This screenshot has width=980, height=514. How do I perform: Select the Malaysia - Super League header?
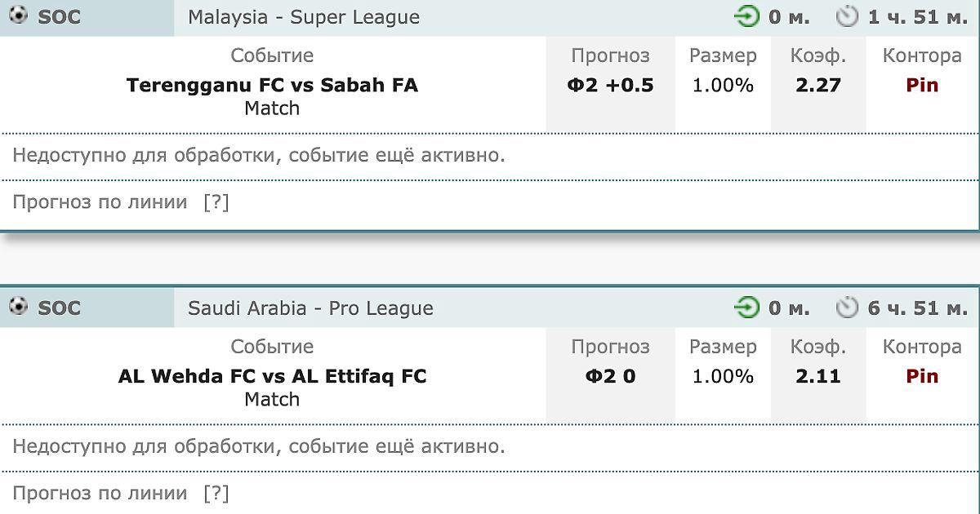pos(304,17)
